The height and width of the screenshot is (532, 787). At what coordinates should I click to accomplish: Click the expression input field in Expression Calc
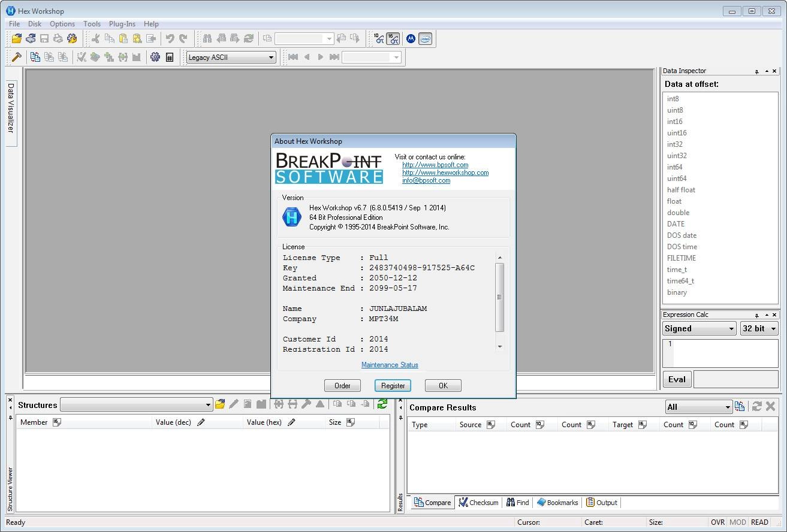coord(720,353)
